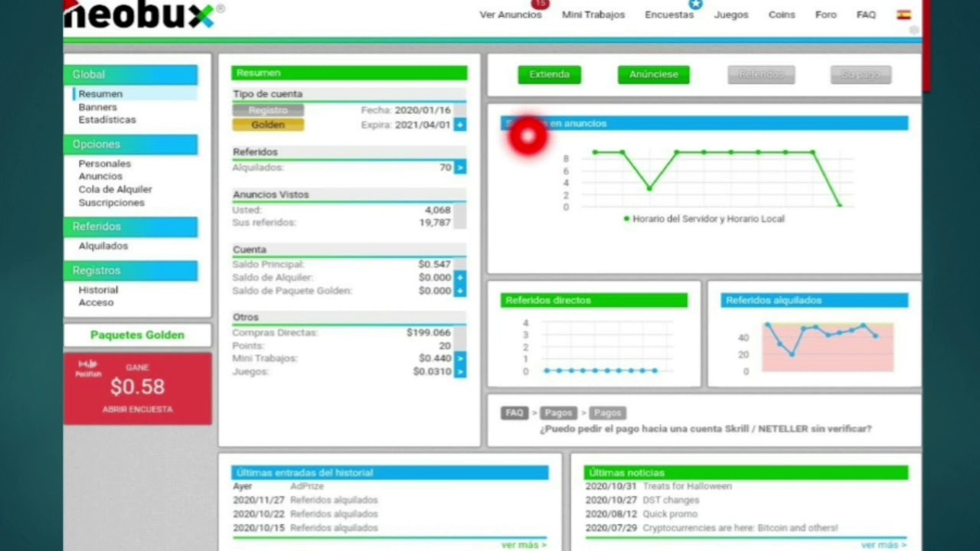This screenshot has height=551, width=980.
Task: Open Personales options
Action: (105, 164)
